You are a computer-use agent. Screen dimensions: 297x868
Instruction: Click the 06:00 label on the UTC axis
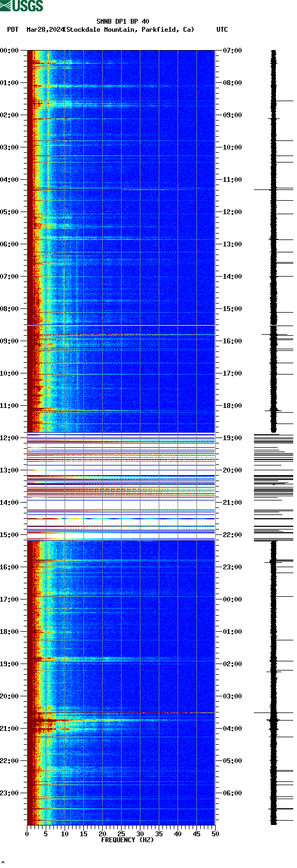(x=232, y=793)
